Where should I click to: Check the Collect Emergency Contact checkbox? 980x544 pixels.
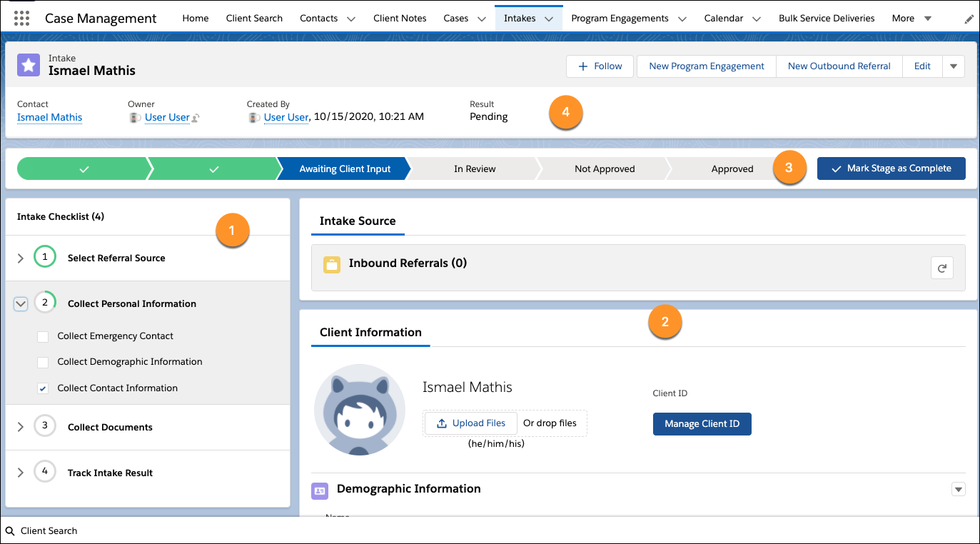[x=43, y=336]
